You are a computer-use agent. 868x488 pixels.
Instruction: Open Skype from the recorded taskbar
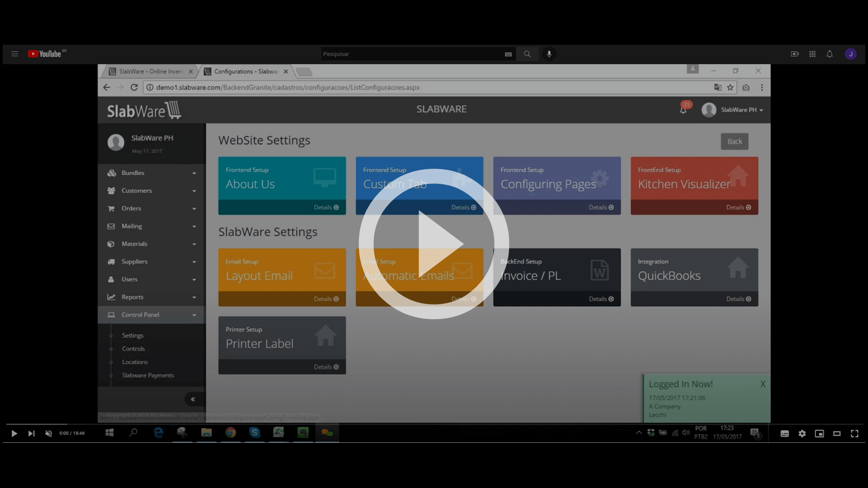[255, 433]
